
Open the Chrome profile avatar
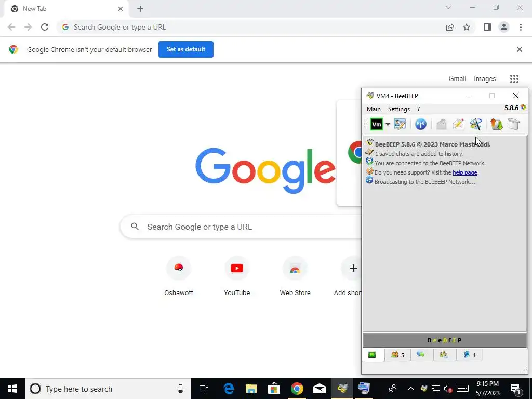tap(504, 27)
